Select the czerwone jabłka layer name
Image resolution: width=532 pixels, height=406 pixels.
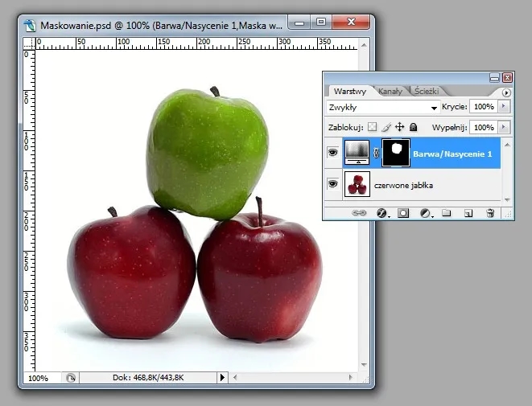pyautogui.click(x=403, y=186)
